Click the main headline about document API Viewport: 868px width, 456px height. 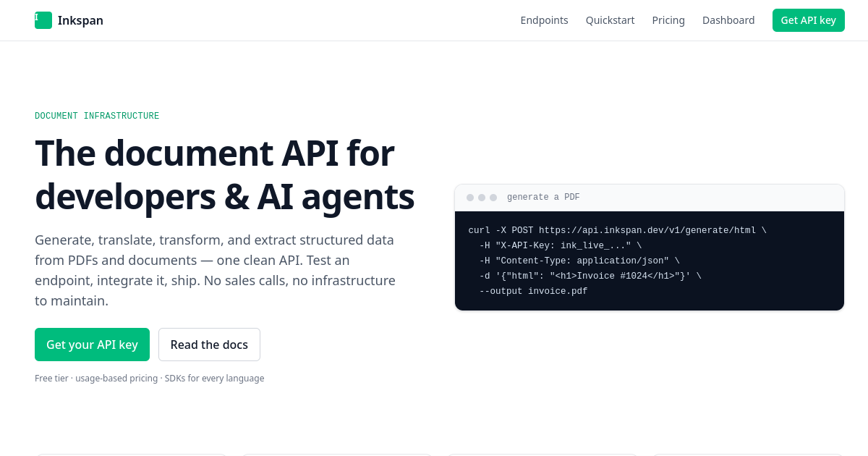pos(224,174)
